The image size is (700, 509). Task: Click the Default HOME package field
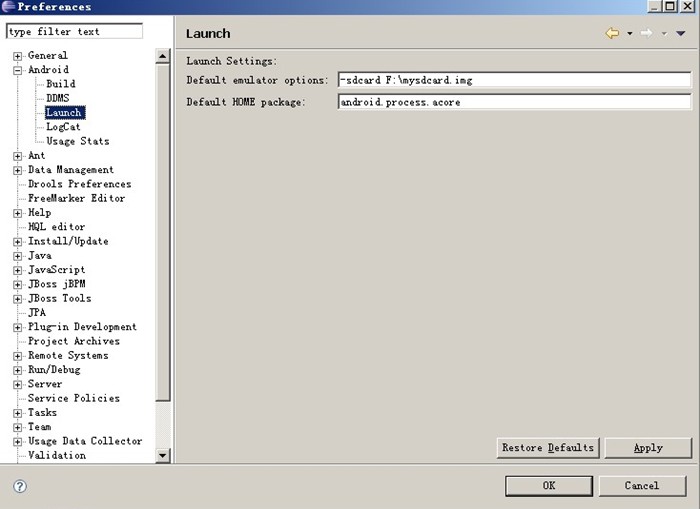[514, 102]
